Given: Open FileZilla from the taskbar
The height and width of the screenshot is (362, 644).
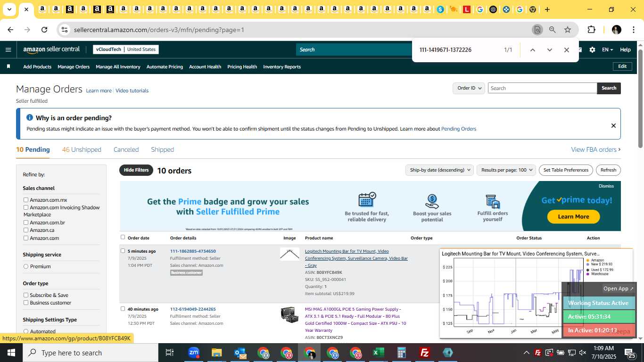Looking at the screenshot, I should (424, 353).
